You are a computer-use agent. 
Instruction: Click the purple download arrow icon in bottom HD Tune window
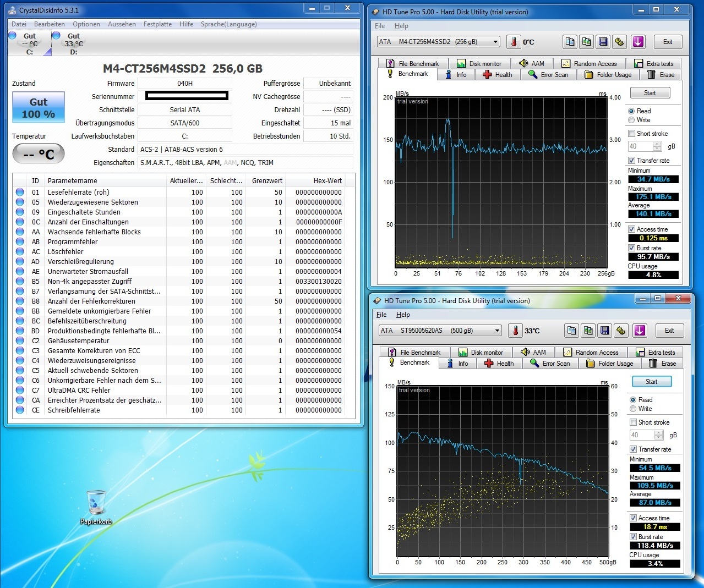click(x=640, y=331)
